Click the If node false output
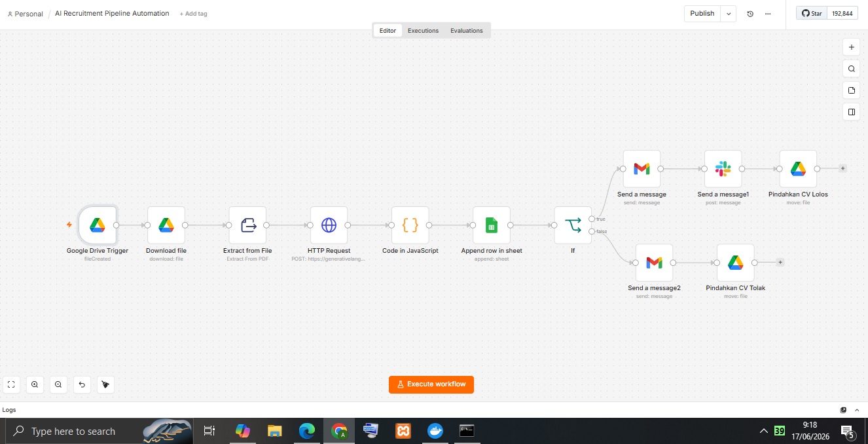Screen dimensions: 868x444 point(592,231)
